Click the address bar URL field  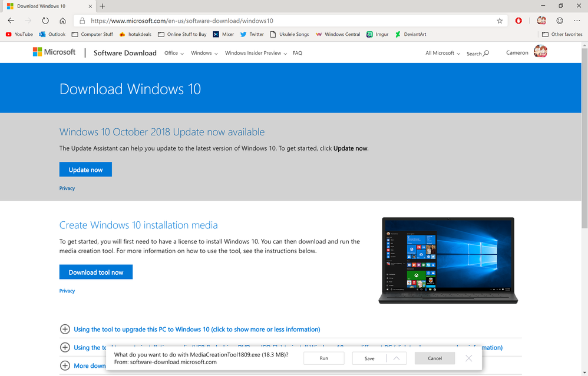(x=290, y=21)
